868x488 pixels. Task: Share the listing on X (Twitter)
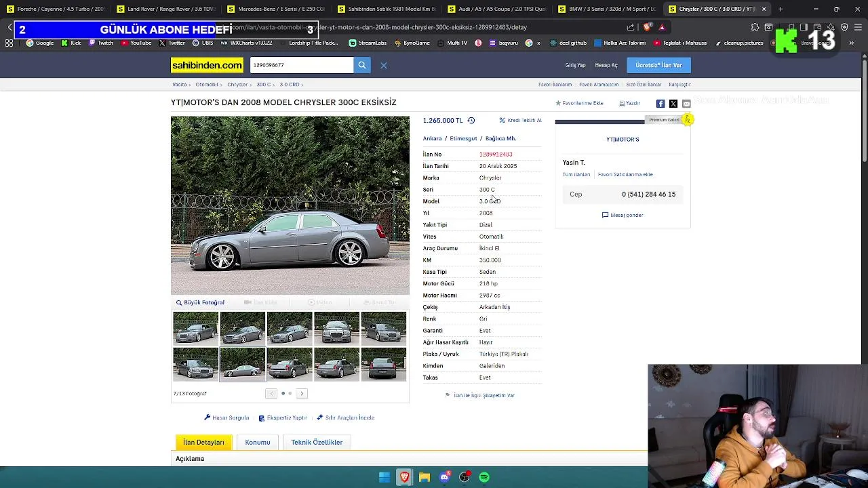pos(673,104)
